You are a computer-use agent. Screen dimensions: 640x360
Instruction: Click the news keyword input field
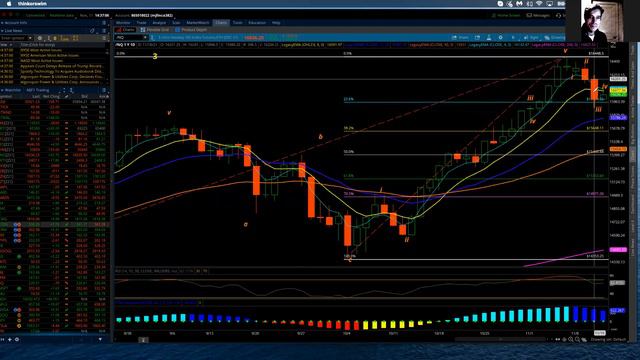(13, 38)
